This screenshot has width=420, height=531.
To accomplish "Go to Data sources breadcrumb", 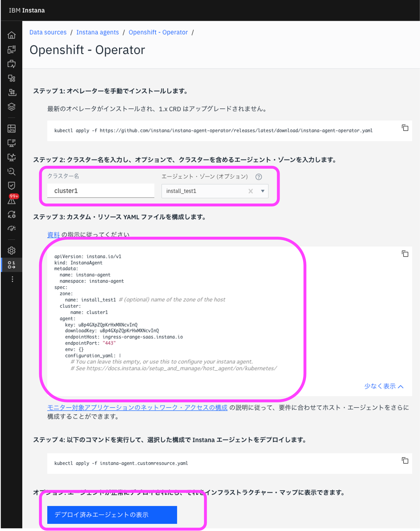I will click(48, 32).
